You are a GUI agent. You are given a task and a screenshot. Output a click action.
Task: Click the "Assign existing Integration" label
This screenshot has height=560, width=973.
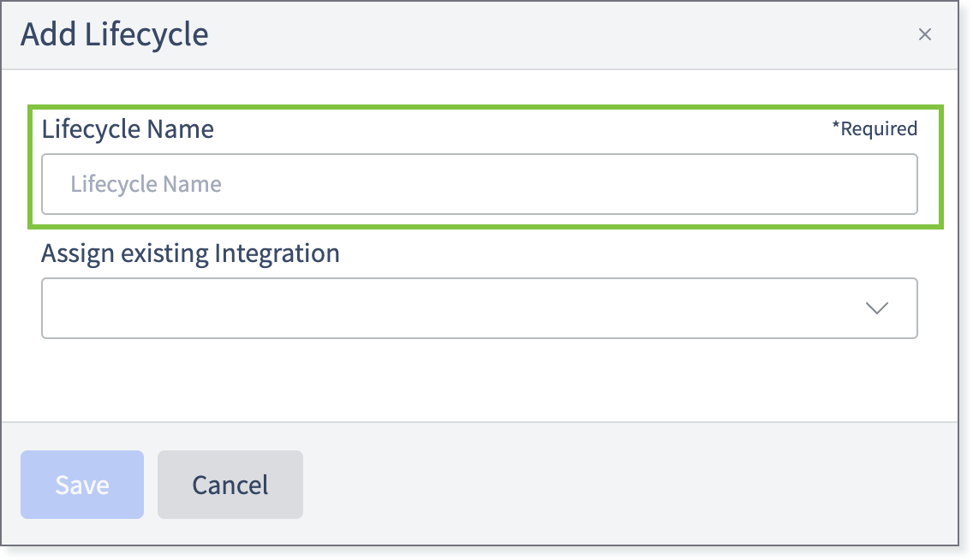click(190, 253)
